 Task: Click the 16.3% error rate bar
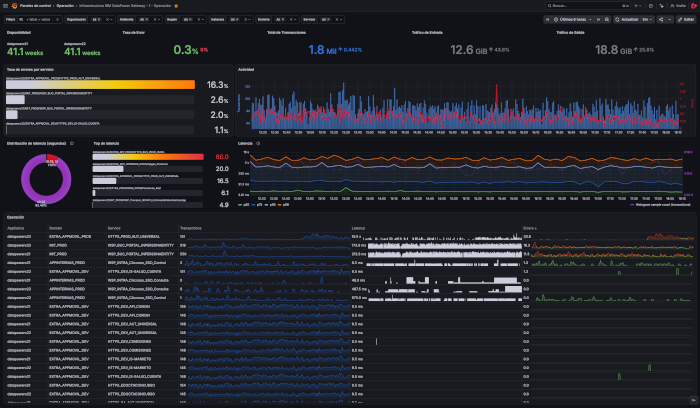click(x=100, y=84)
